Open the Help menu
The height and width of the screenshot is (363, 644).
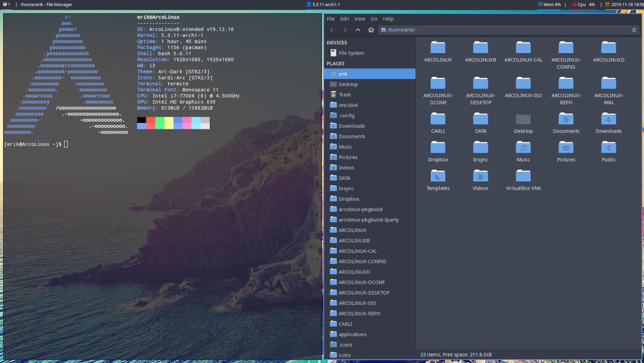click(388, 19)
